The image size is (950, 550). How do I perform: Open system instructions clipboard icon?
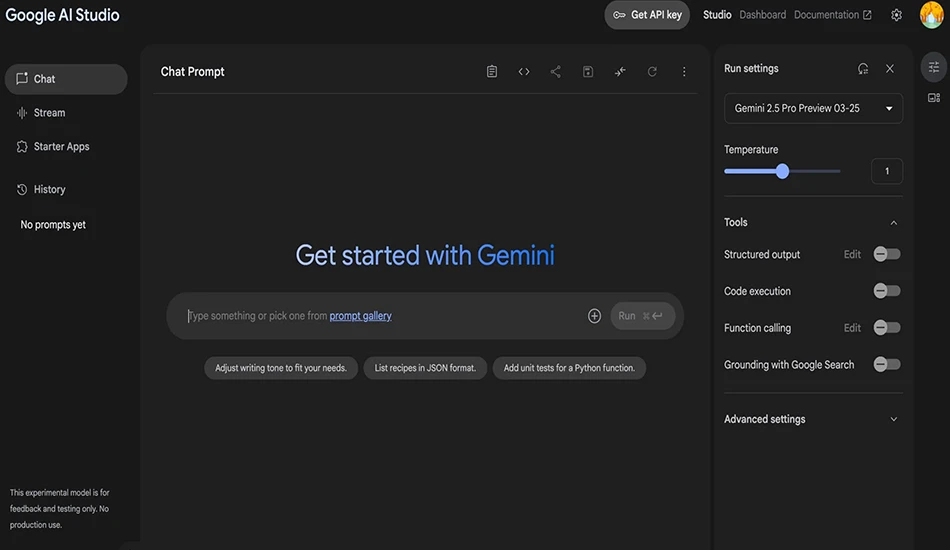[492, 71]
